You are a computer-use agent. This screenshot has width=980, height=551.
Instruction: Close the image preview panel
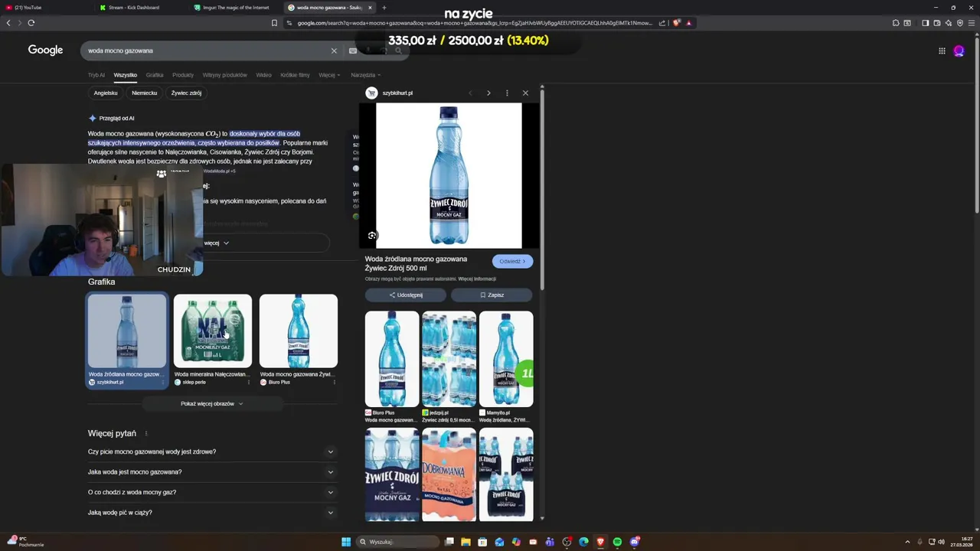pyautogui.click(x=525, y=93)
